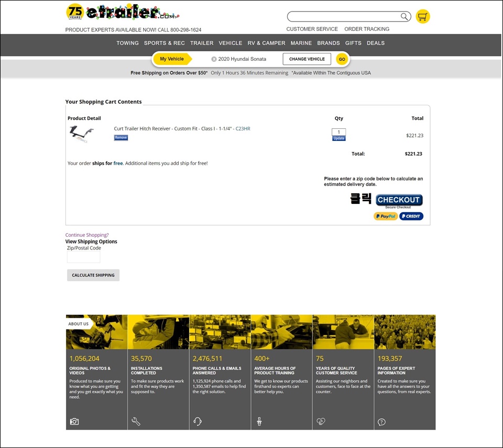The width and height of the screenshot is (503, 448).
Task: Open the Marine menu
Action: (x=301, y=43)
